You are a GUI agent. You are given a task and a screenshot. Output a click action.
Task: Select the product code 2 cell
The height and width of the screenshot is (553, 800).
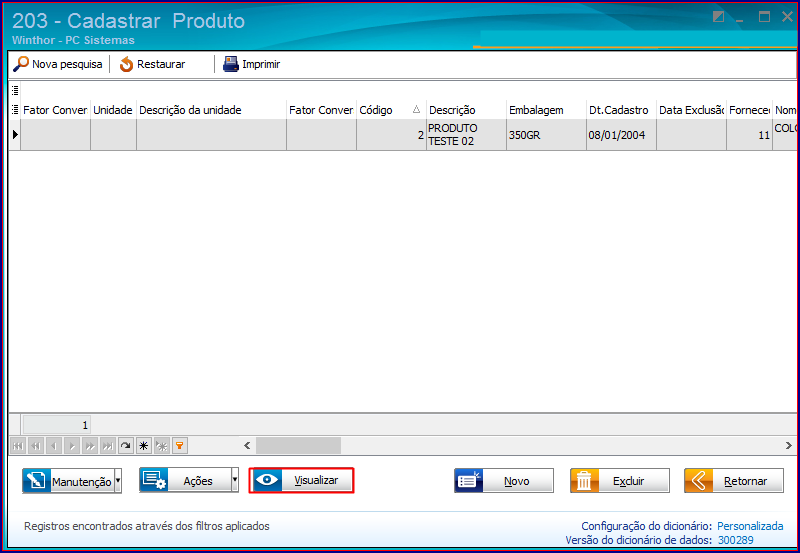click(391, 135)
